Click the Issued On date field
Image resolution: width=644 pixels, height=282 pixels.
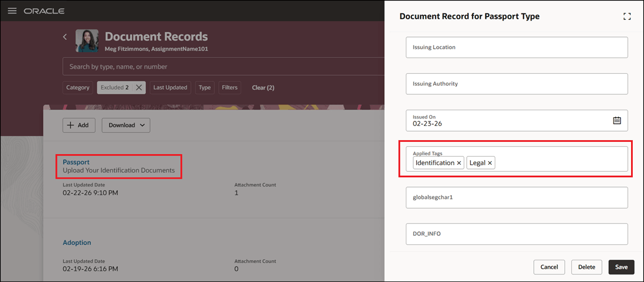pyautogui.click(x=517, y=120)
